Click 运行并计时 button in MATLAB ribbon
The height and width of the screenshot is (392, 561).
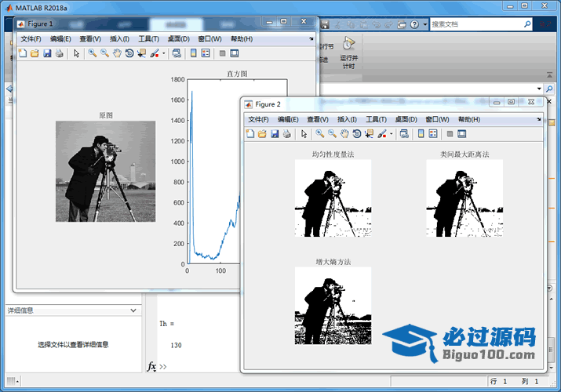[348, 53]
